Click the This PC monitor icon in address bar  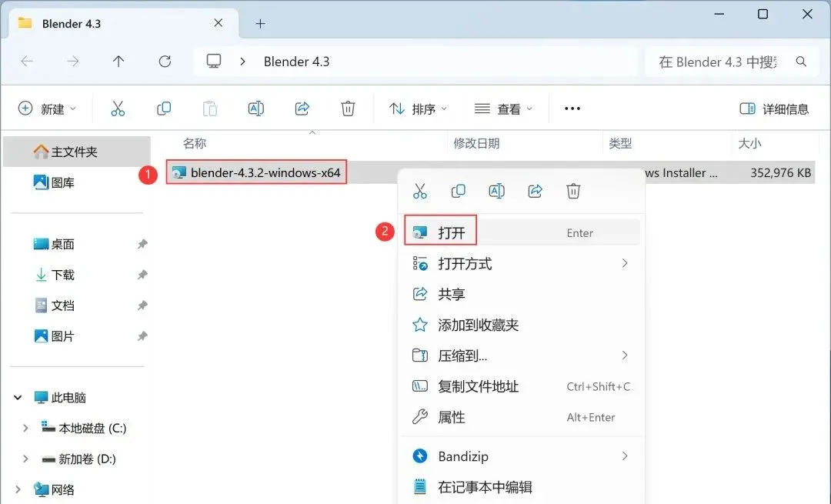[x=214, y=62]
